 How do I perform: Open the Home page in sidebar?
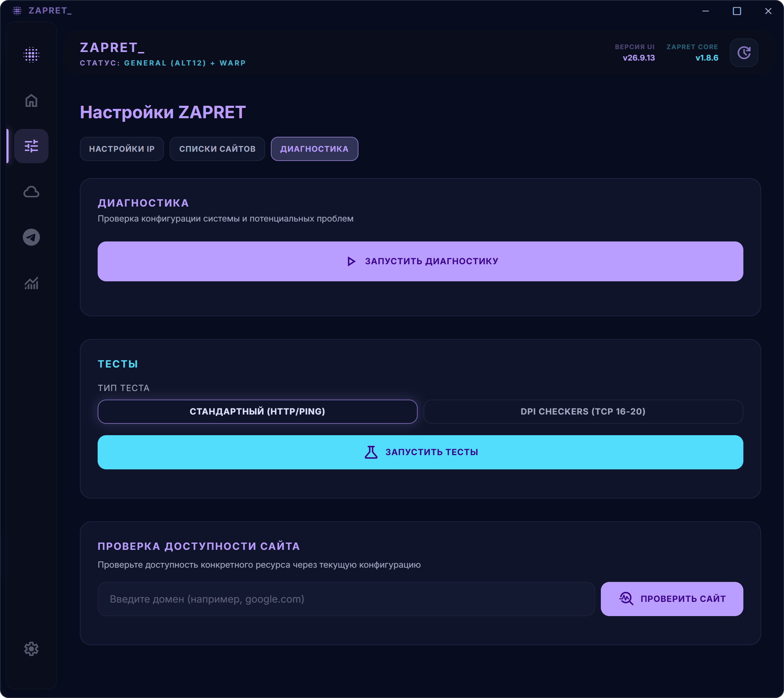coord(31,101)
